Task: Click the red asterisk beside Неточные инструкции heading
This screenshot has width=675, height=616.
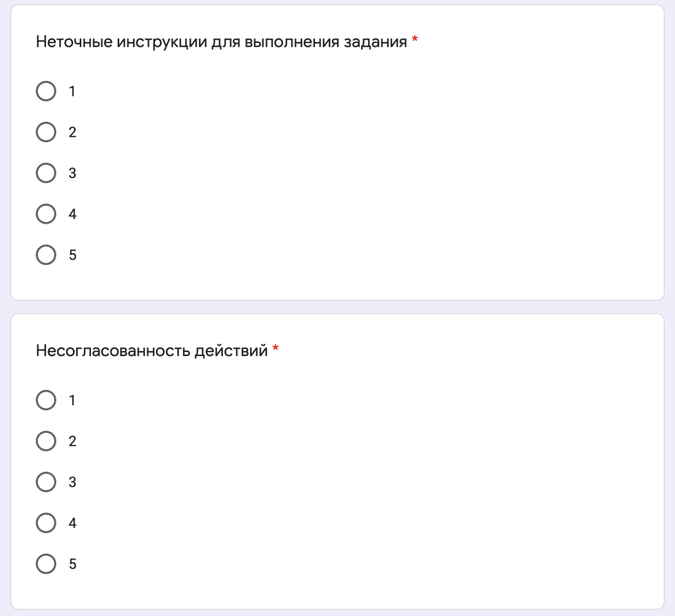Action: point(415,39)
